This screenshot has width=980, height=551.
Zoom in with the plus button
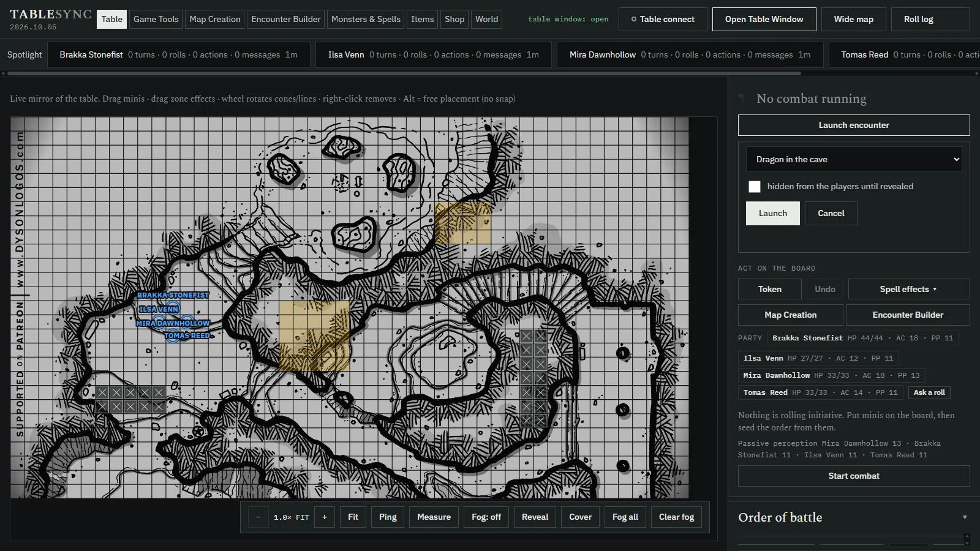pyautogui.click(x=325, y=517)
